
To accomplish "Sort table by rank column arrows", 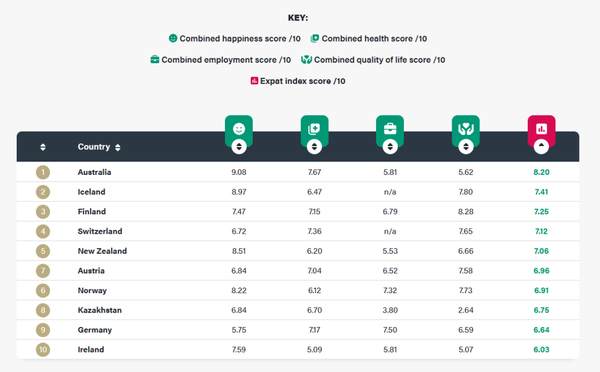I will [43, 147].
